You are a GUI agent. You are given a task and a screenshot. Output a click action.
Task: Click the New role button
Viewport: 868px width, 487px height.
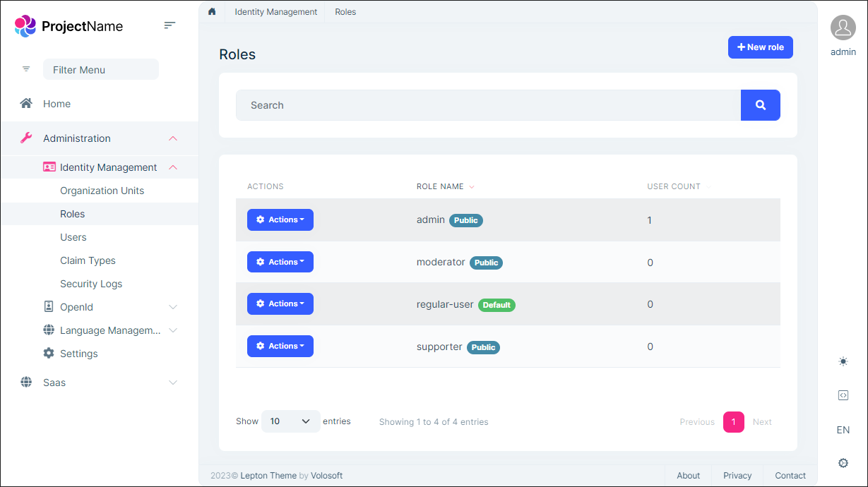(x=760, y=47)
